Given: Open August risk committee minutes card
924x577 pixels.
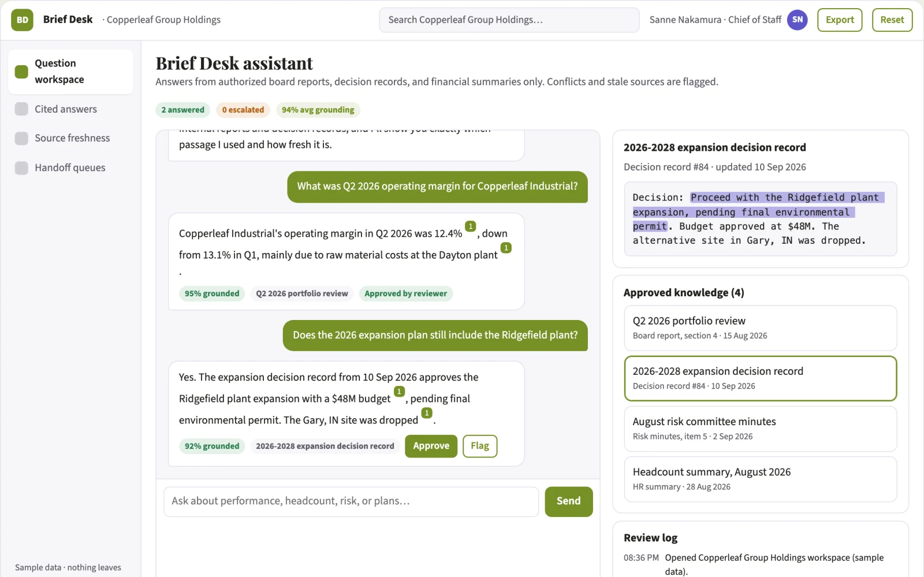Looking at the screenshot, I should point(761,429).
